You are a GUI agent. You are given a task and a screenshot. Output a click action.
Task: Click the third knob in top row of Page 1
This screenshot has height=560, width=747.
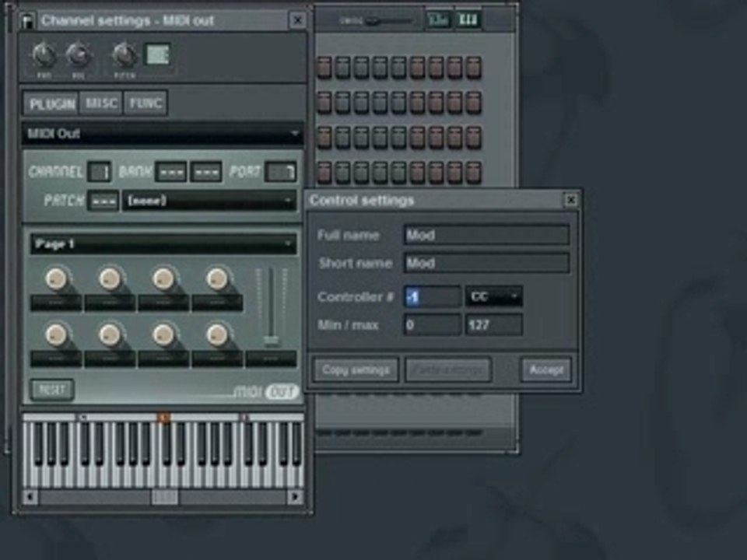pyautogui.click(x=163, y=279)
